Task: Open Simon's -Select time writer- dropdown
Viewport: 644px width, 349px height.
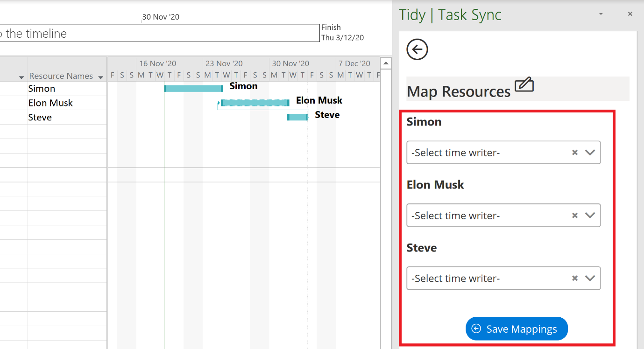Action: coord(590,152)
